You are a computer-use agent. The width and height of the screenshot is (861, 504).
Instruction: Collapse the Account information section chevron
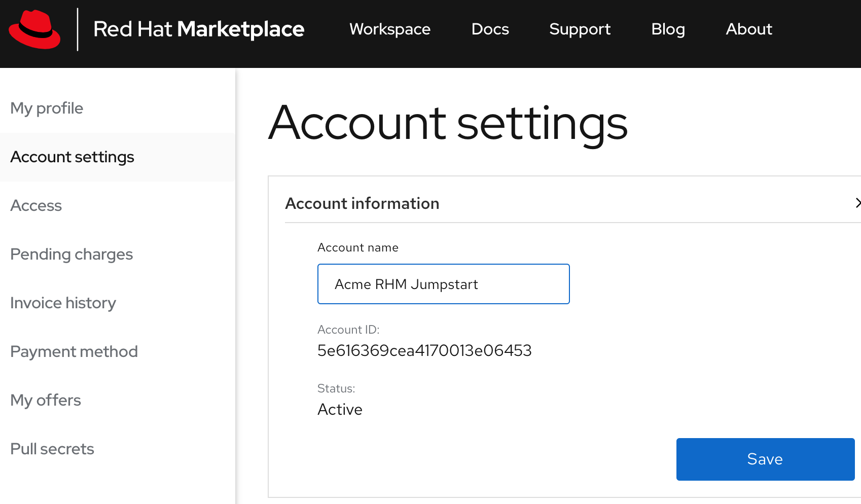[x=857, y=203]
